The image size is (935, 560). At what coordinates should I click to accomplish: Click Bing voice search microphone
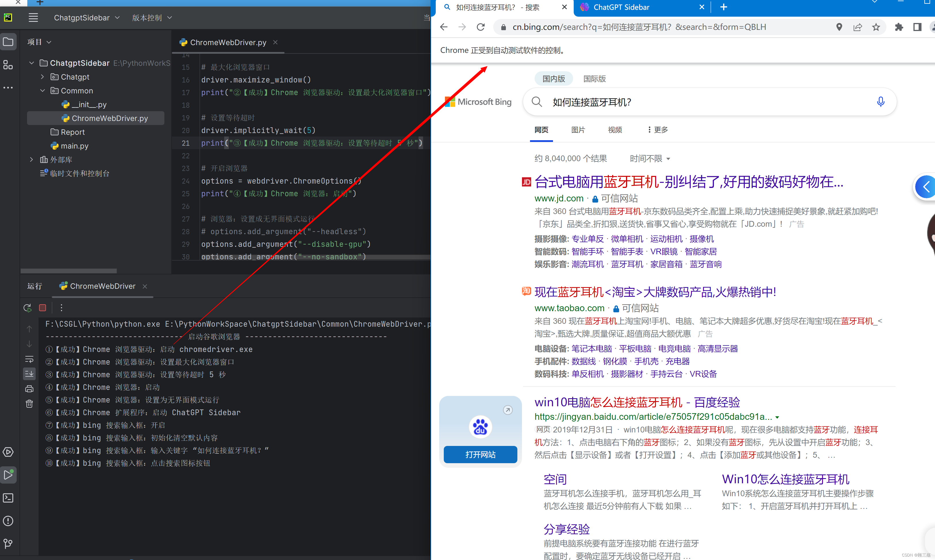[x=881, y=102]
